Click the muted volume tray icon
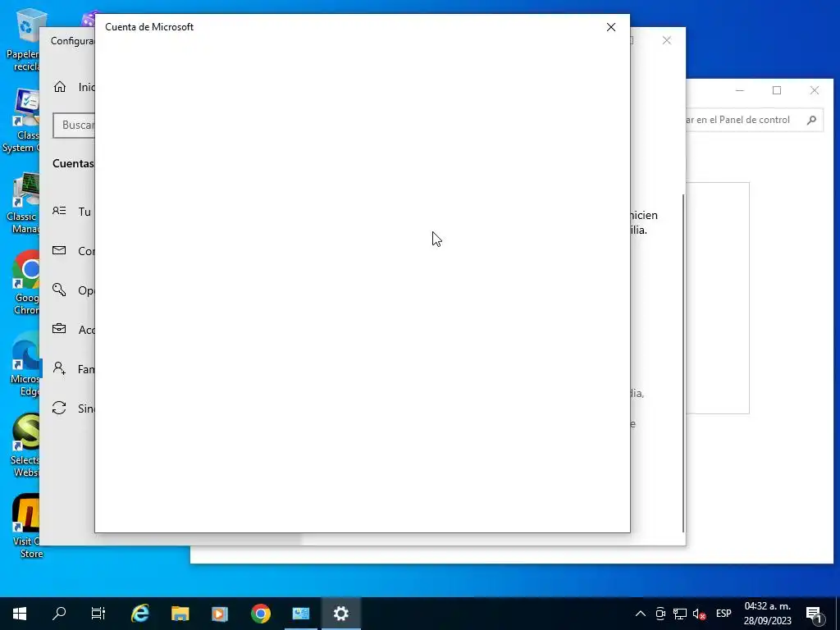840x630 pixels. click(x=699, y=614)
